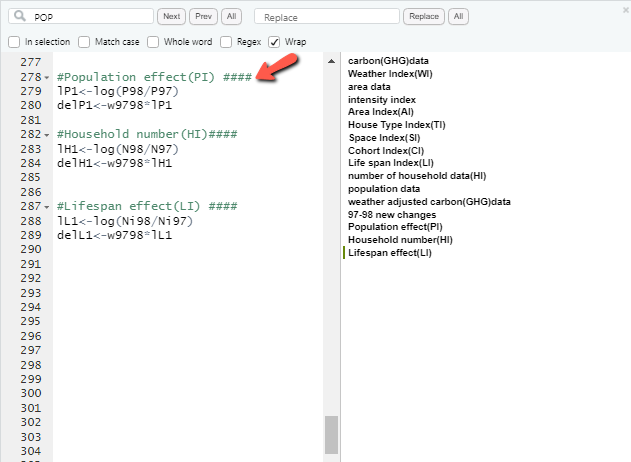Click the editor vertical scrollbar thumb
The height and width of the screenshot is (462, 631).
(x=331, y=435)
